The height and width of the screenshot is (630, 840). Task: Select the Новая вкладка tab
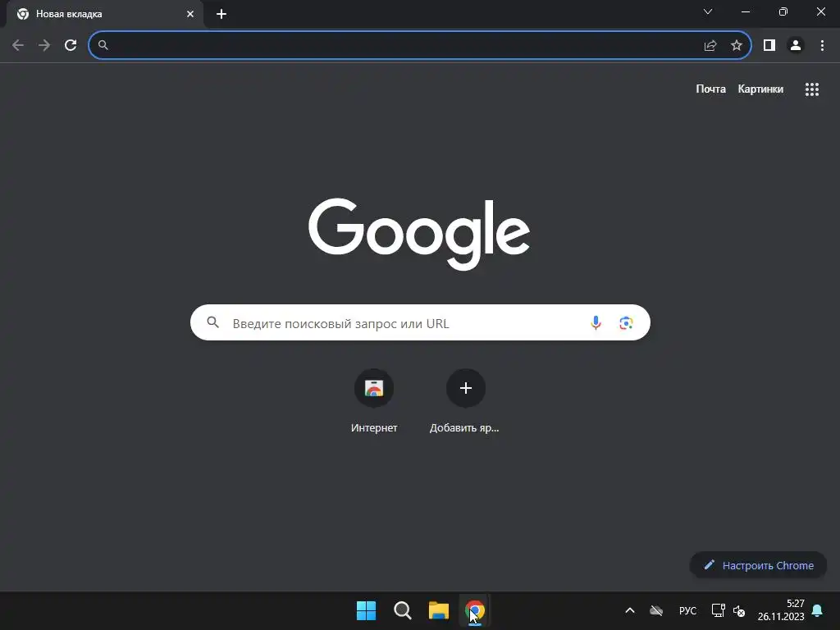point(105,14)
